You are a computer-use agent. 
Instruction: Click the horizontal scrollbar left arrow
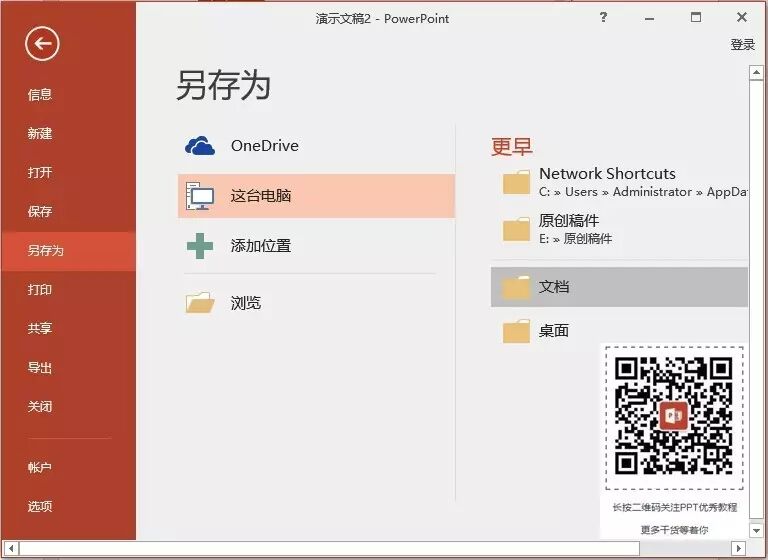tap(11, 548)
